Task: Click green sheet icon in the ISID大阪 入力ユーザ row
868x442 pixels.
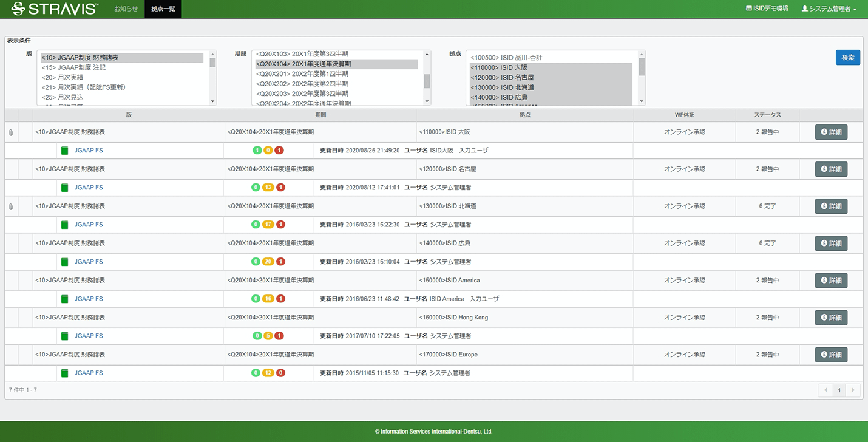Action: (65, 151)
